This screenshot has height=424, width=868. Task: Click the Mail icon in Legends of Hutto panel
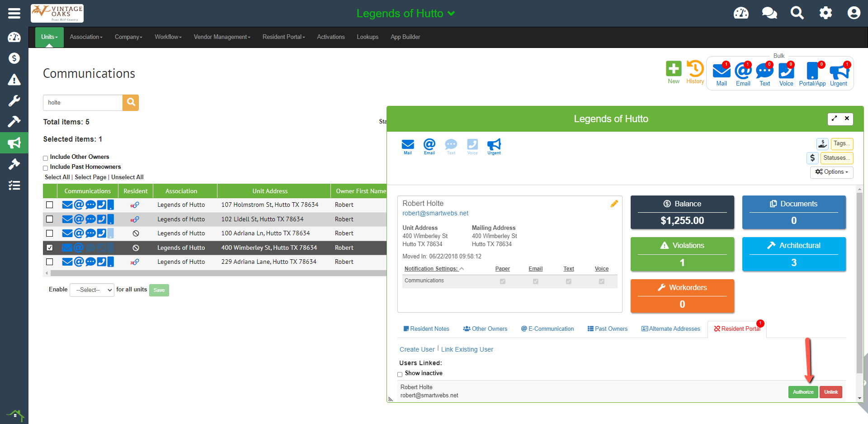tap(408, 147)
